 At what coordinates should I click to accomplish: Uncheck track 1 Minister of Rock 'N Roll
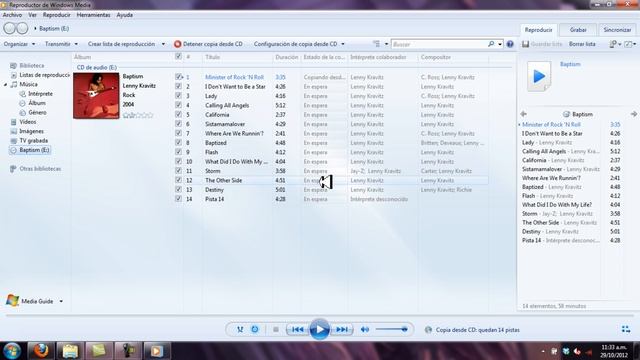tap(178, 77)
